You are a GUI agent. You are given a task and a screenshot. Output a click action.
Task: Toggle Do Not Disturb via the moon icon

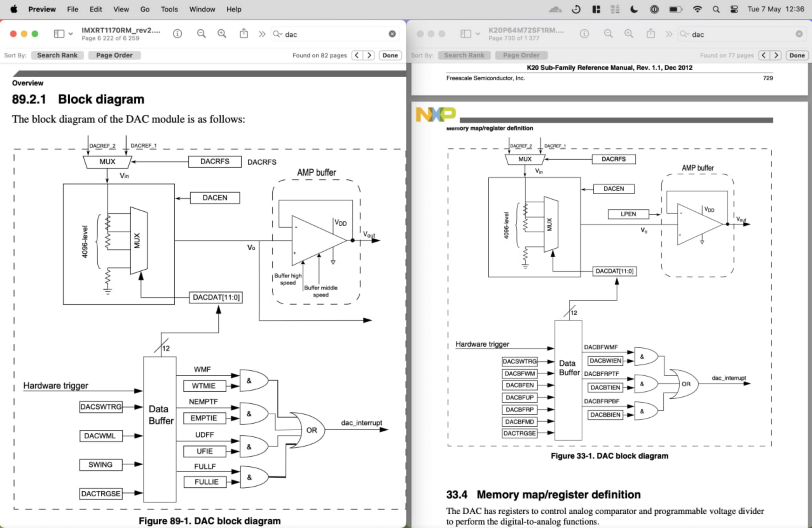point(634,9)
